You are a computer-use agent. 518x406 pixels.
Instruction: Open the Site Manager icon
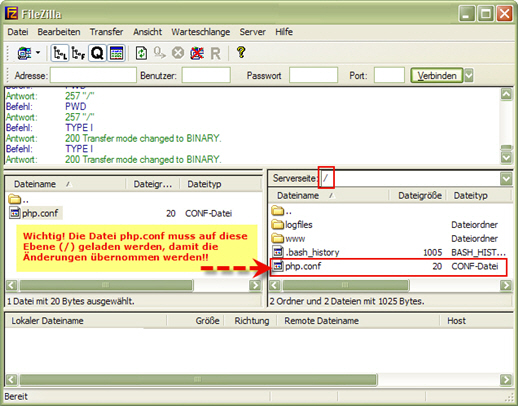click(25, 53)
